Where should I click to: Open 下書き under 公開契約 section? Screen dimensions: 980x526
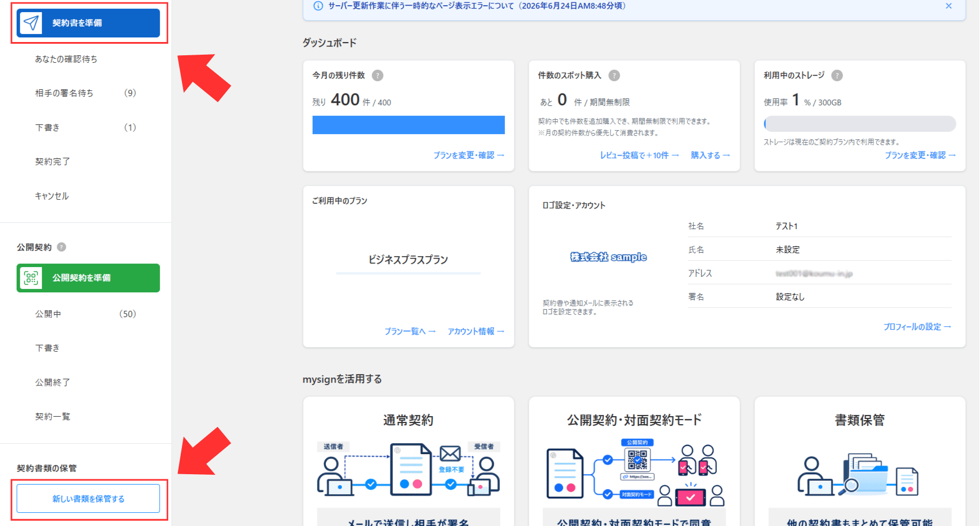[x=47, y=348]
